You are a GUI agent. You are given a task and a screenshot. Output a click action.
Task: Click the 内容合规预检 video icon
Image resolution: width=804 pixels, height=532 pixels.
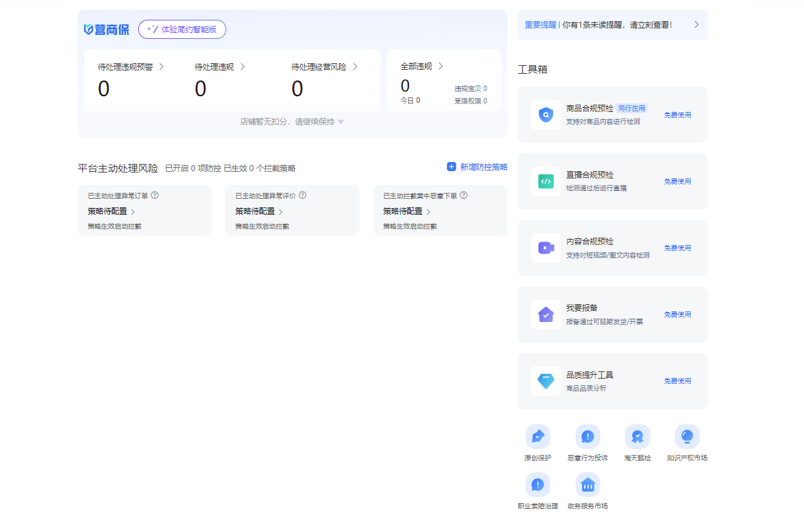(x=546, y=248)
